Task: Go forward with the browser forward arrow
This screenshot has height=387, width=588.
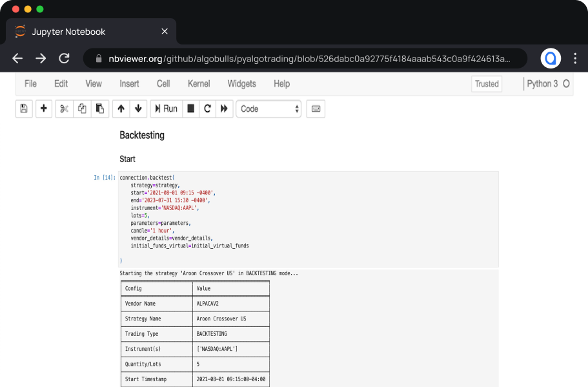Action: point(41,59)
